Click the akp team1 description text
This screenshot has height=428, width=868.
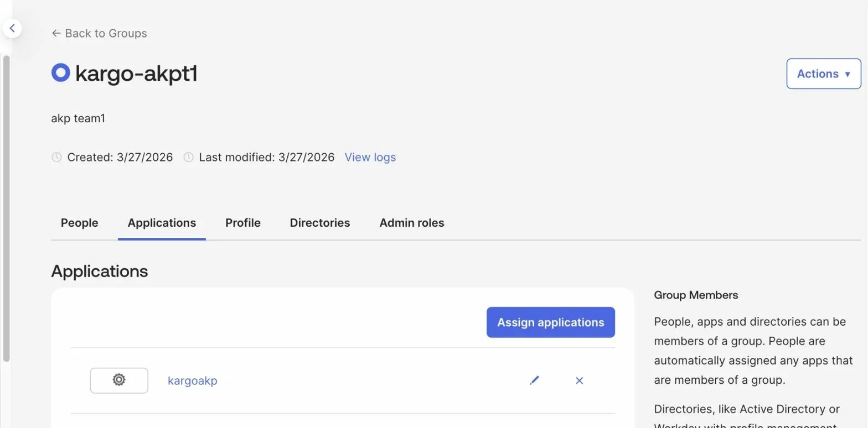78,118
